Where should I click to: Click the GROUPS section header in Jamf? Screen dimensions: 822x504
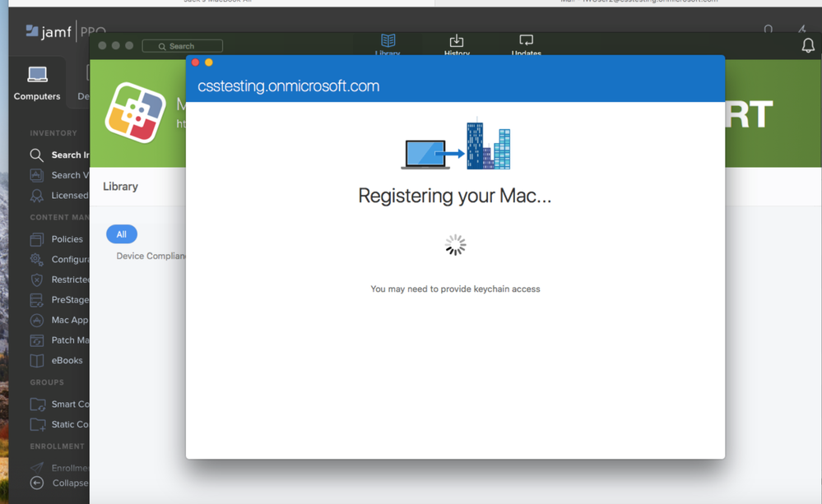47,382
